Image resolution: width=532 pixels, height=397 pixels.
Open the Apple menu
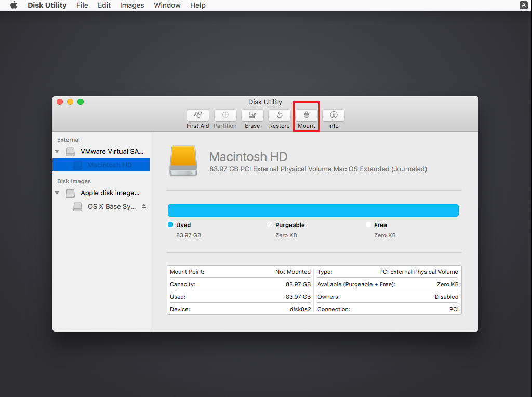[x=14, y=5]
